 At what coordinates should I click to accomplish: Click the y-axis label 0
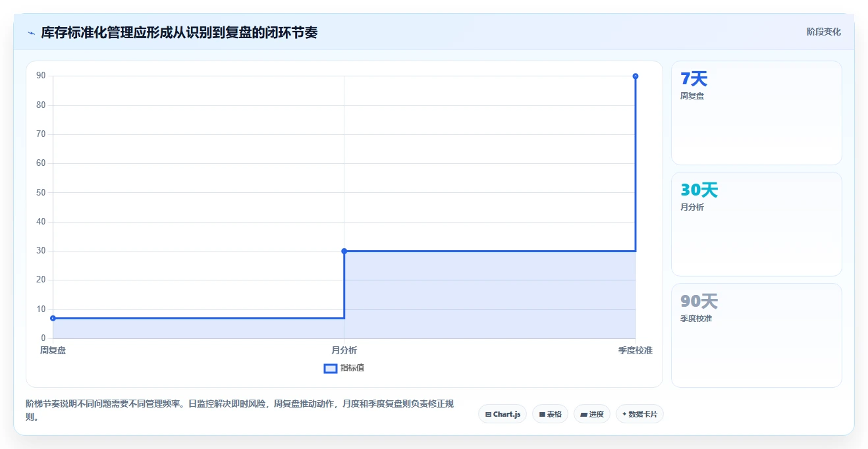[x=43, y=338]
